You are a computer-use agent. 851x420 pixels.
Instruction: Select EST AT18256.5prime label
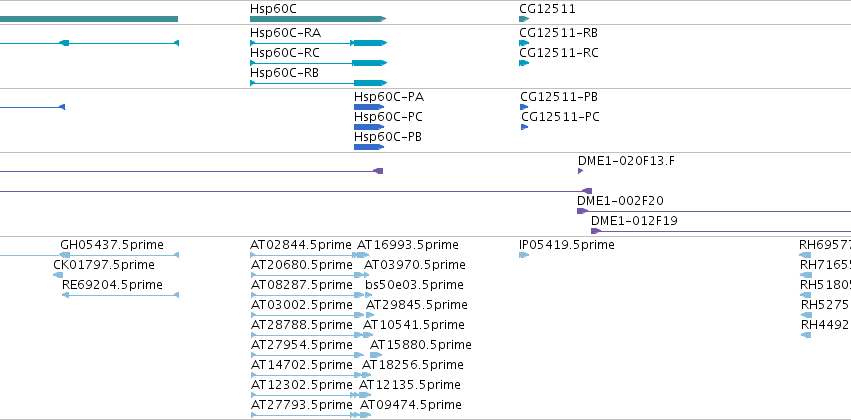pyautogui.click(x=412, y=365)
